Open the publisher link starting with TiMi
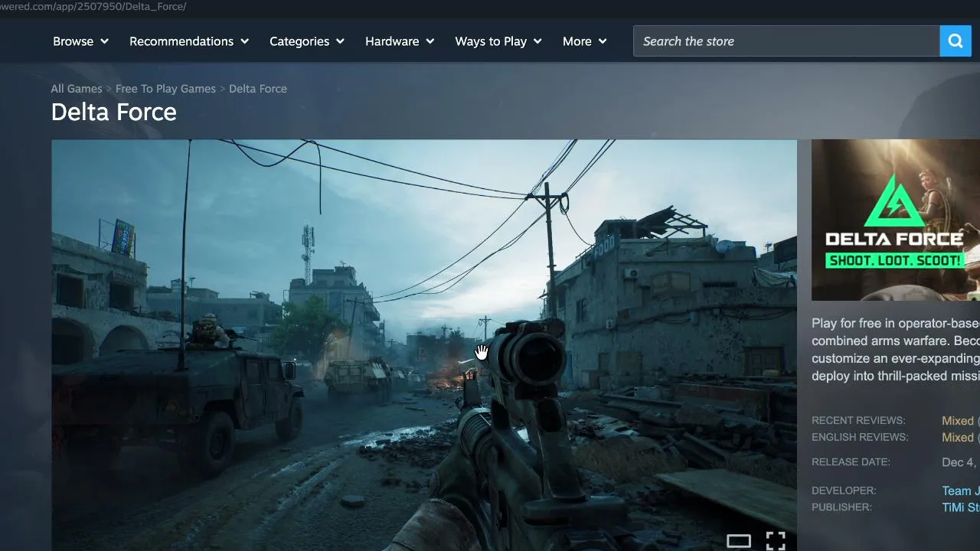 coord(961,508)
